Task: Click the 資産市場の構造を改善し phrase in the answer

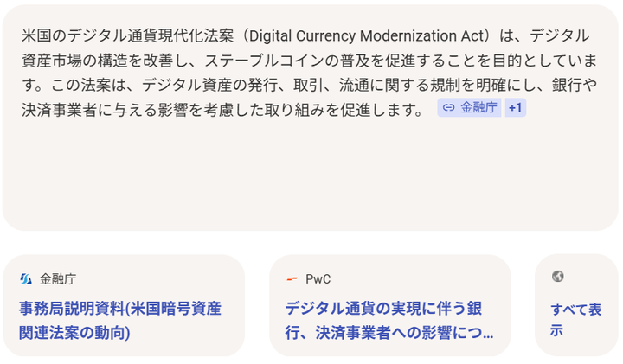Action: [x=95, y=61]
